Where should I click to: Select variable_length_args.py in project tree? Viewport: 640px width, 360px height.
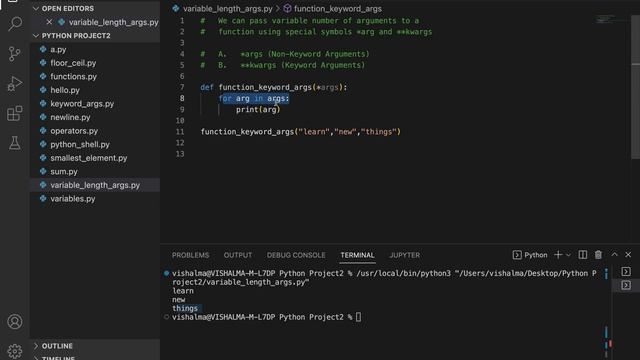[x=95, y=185]
